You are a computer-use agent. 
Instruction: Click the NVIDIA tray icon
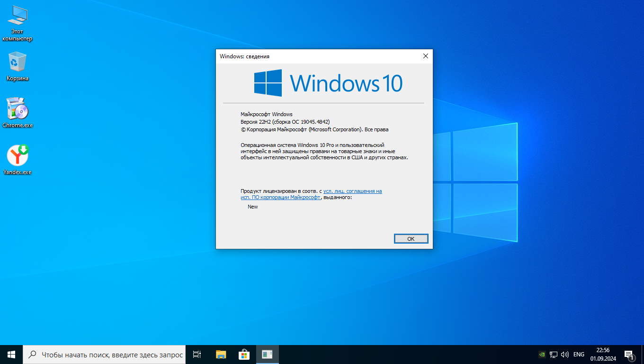point(542,355)
